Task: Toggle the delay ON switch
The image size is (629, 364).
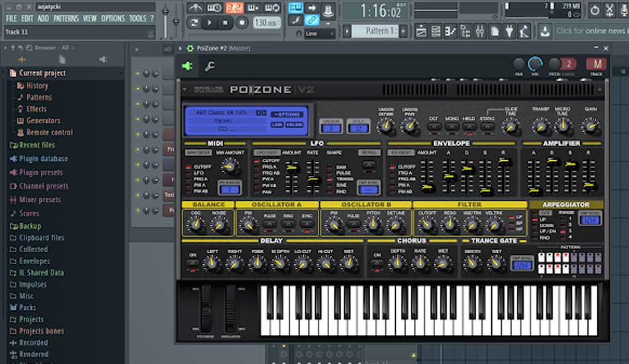Action: 193,263
